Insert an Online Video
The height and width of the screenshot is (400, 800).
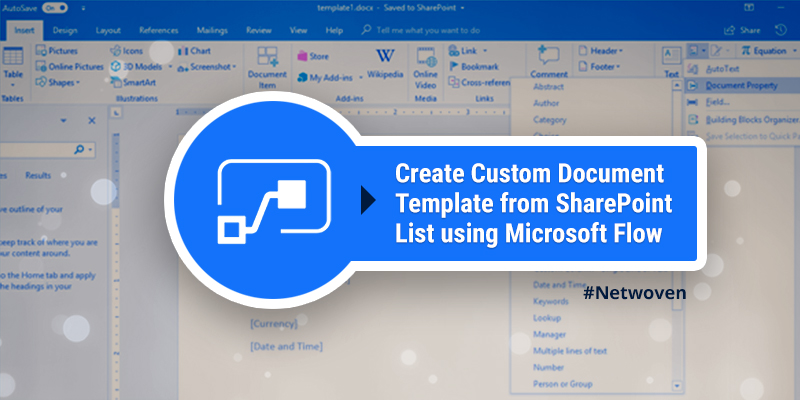[426, 67]
